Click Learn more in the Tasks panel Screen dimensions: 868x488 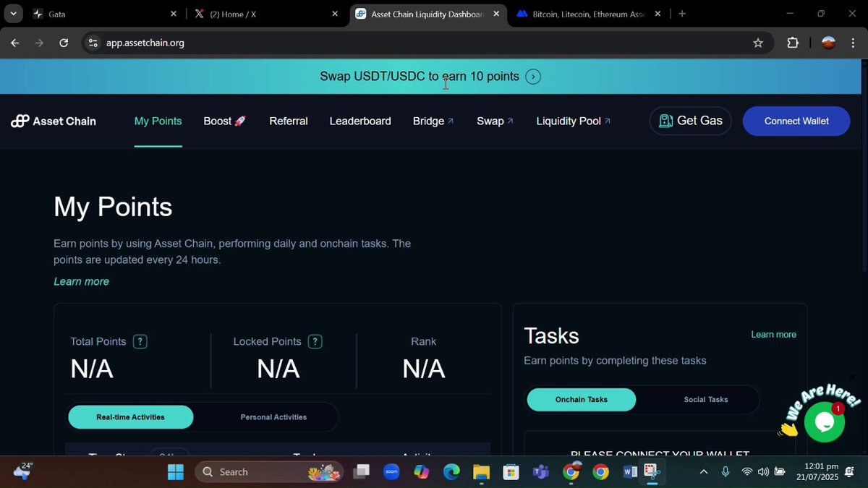click(x=773, y=335)
